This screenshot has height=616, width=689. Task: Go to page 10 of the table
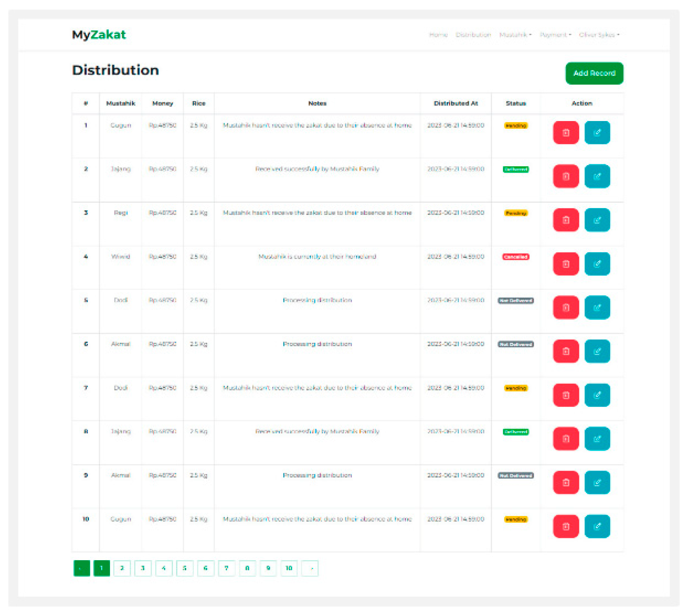click(289, 568)
